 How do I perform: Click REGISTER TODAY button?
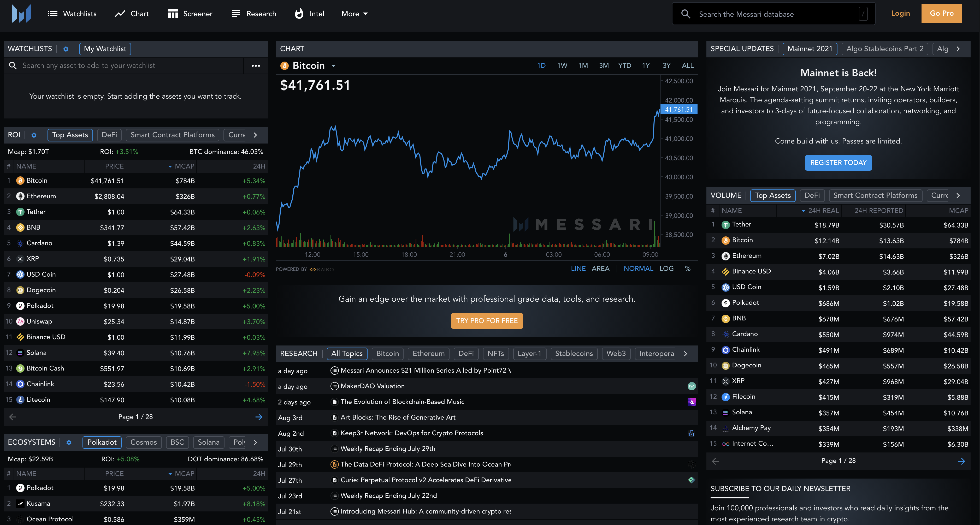pyautogui.click(x=838, y=163)
